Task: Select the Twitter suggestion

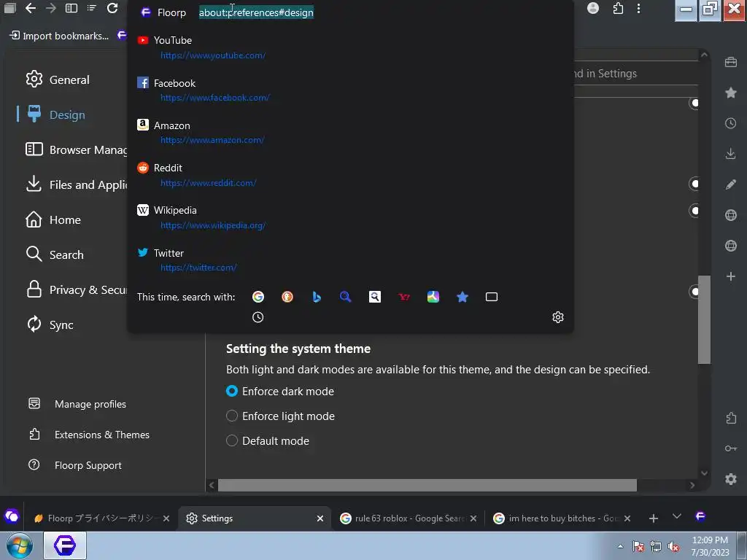Action: 350,260
